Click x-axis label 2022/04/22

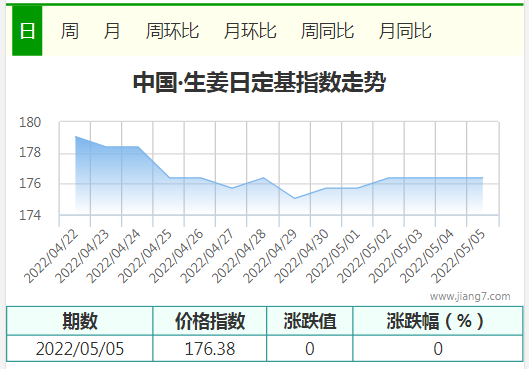(51, 256)
